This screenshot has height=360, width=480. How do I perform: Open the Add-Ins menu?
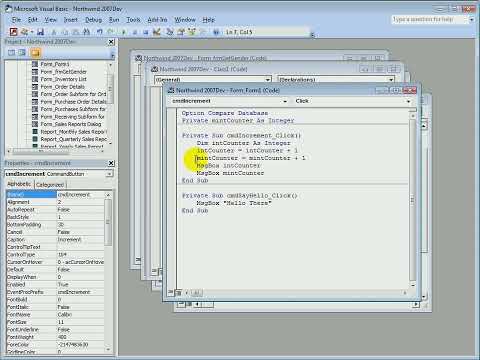[x=157, y=20]
